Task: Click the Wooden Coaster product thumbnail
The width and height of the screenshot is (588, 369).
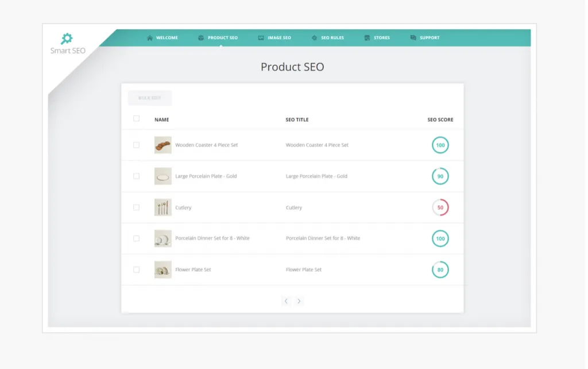Action: click(x=163, y=145)
